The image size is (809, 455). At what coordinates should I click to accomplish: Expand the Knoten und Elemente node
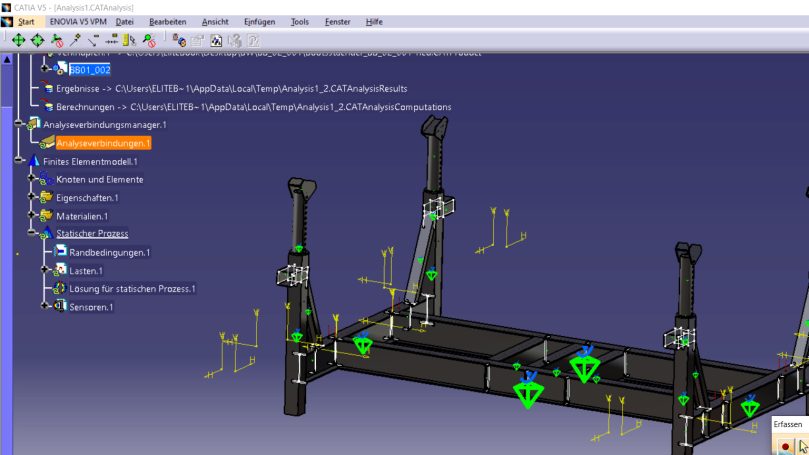[x=32, y=179]
